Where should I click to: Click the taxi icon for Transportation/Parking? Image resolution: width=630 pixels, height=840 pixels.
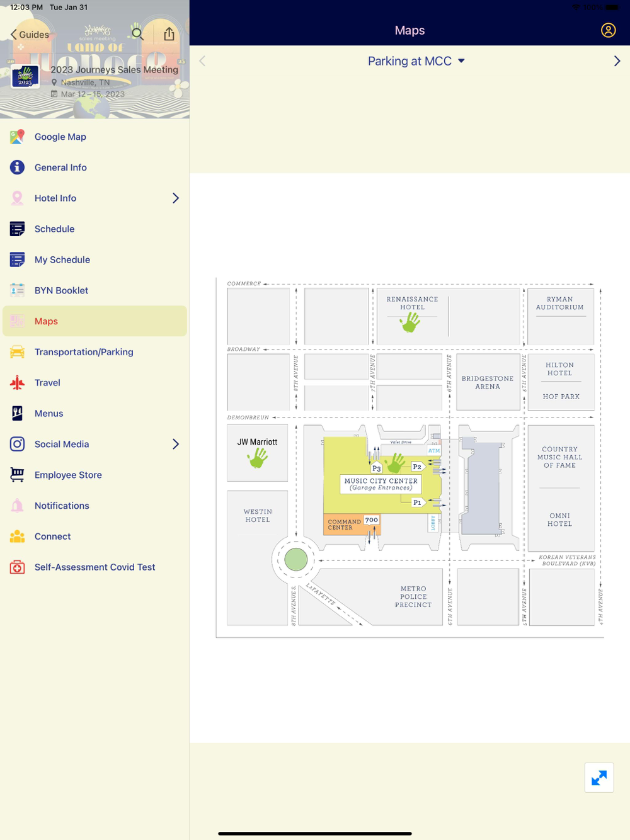[17, 352]
